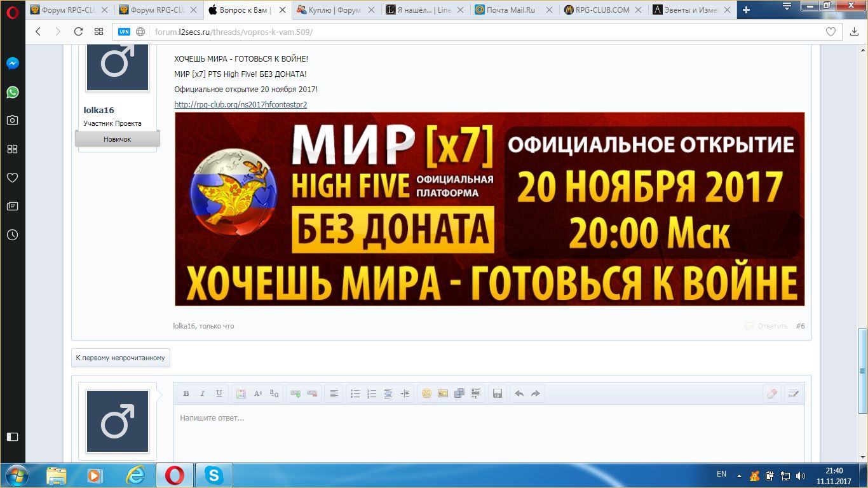The height and width of the screenshot is (488, 868).
Task: Click the save draft floppy icon
Action: point(498,394)
